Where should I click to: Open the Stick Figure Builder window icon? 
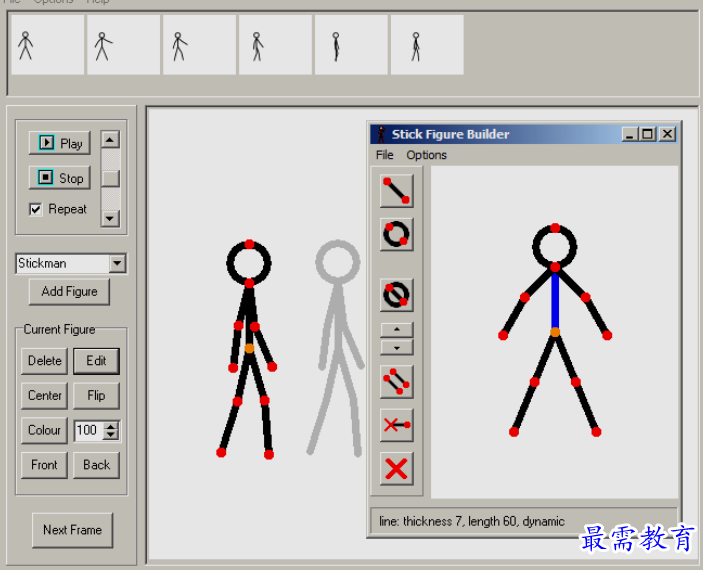382,134
